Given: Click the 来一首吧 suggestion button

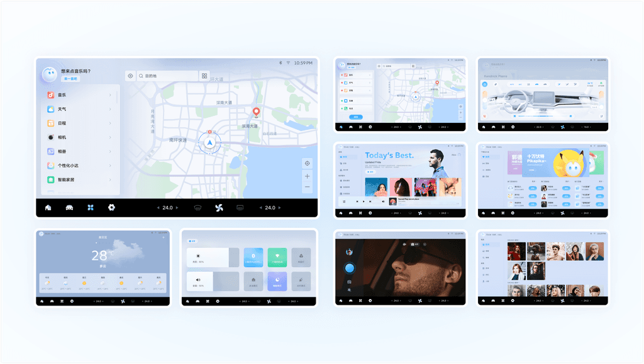Looking at the screenshot, I should tap(70, 79).
